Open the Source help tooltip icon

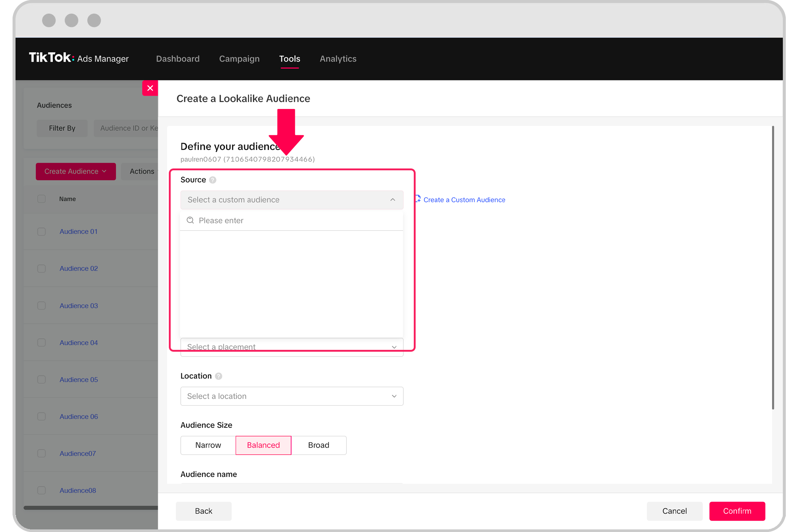coord(212,180)
